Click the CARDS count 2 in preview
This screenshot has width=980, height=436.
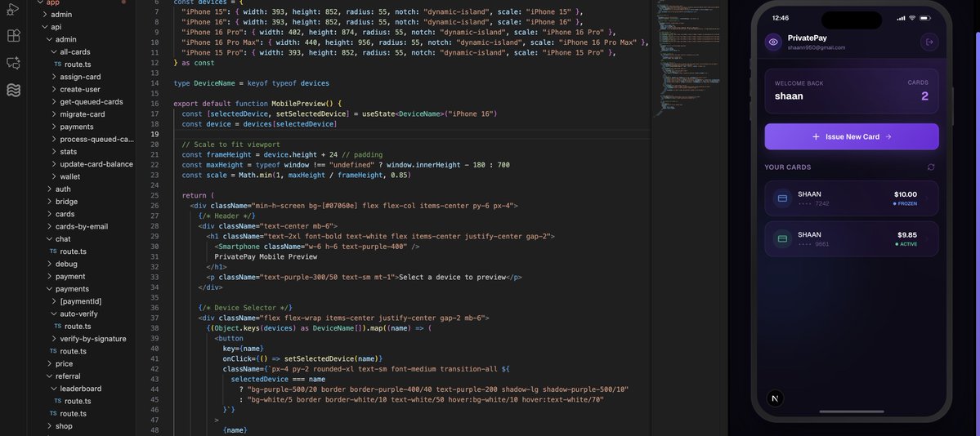pos(924,96)
